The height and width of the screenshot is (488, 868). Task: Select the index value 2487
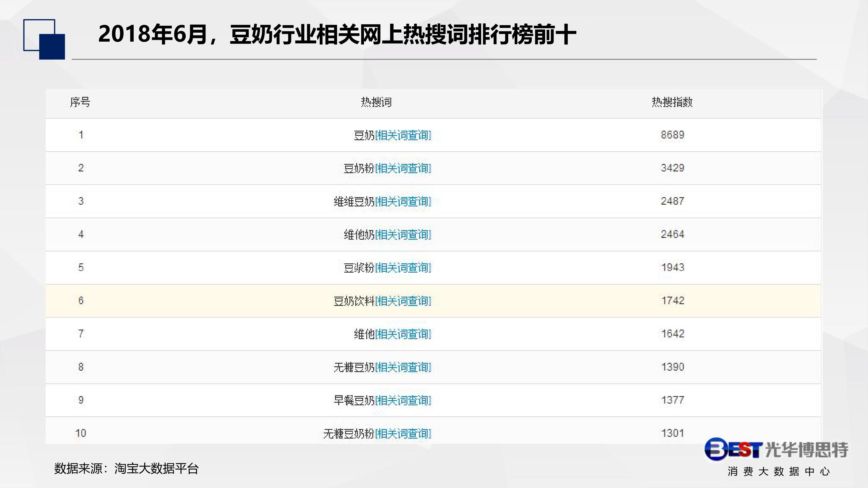[x=673, y=201]
